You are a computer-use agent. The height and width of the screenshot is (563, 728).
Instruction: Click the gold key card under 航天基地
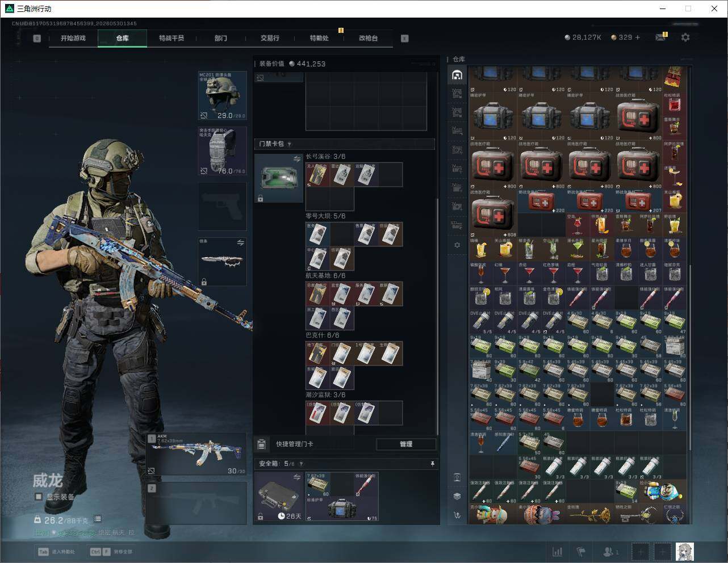(317, 294)
